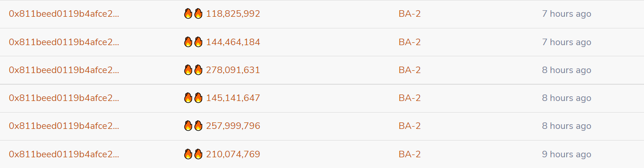Click the 9 hours ago timestamp
This screenshot has height=168, width=644.
tap(567, 154)
